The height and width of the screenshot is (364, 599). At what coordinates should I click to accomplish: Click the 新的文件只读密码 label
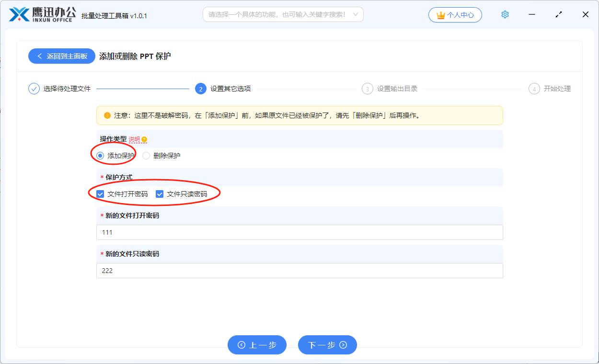coord(132,254)
